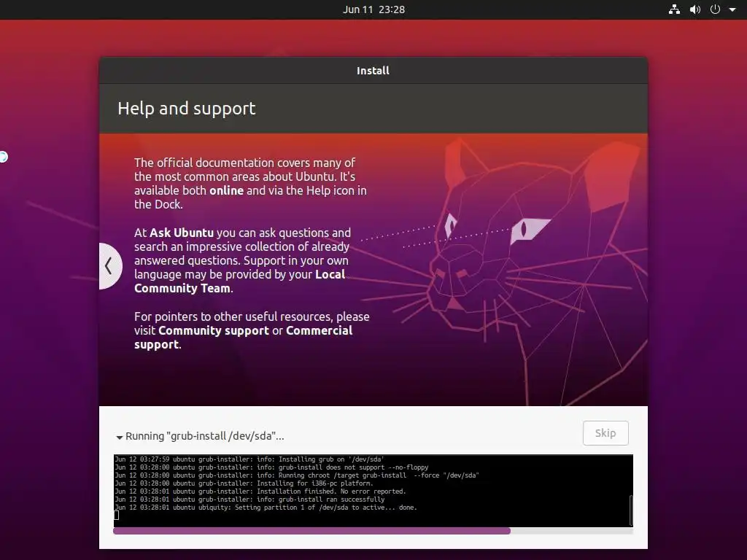747x560 pixels.
Task: Open the network connection icon in top bar
Action: pyautogui.click(x=674, y=9)
